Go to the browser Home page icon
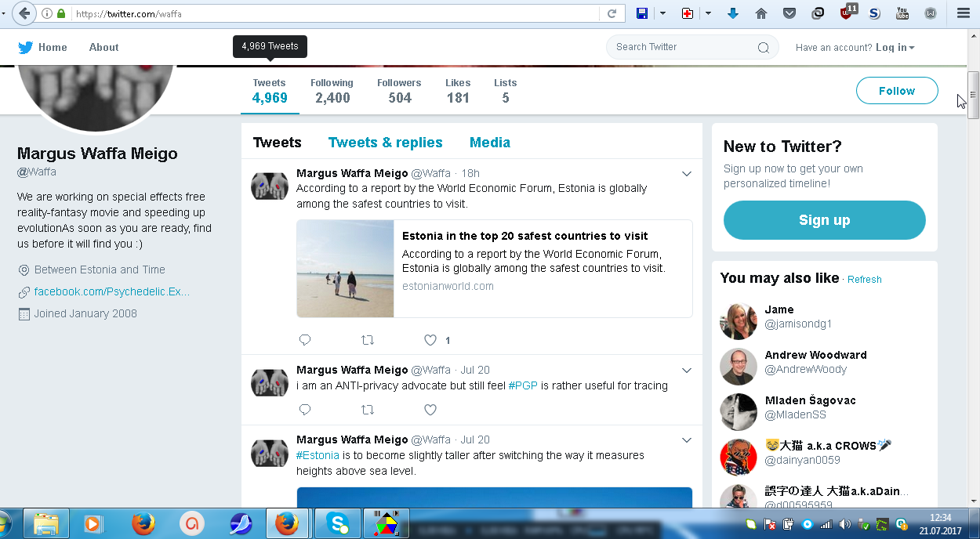The height and width of the screenshot is (539, 980). 760,13
